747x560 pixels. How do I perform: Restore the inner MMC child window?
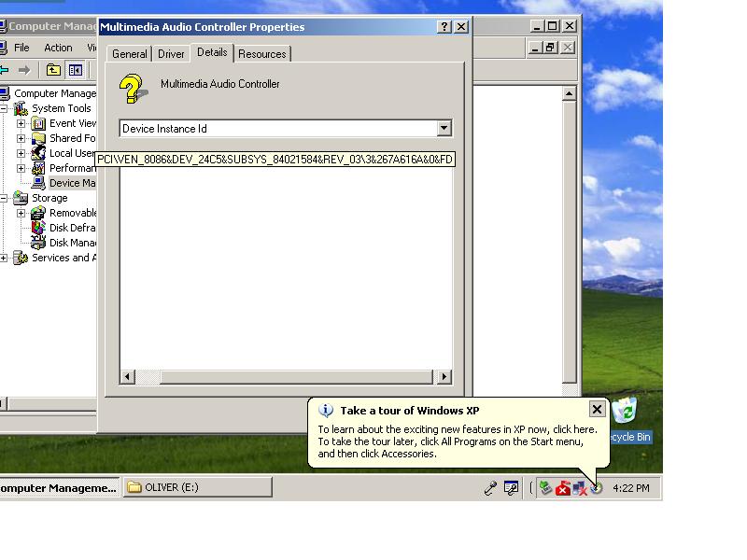click(551, 48)
